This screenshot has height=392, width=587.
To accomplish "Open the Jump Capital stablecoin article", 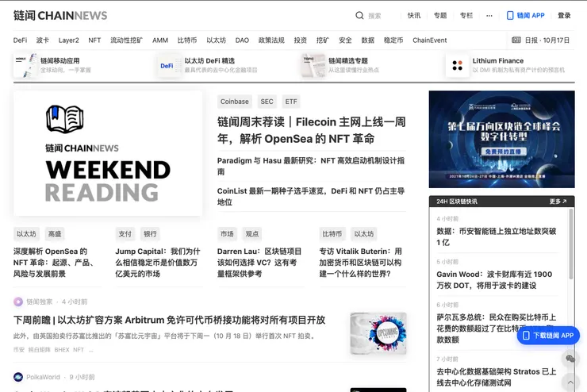I will click(158, 263).
